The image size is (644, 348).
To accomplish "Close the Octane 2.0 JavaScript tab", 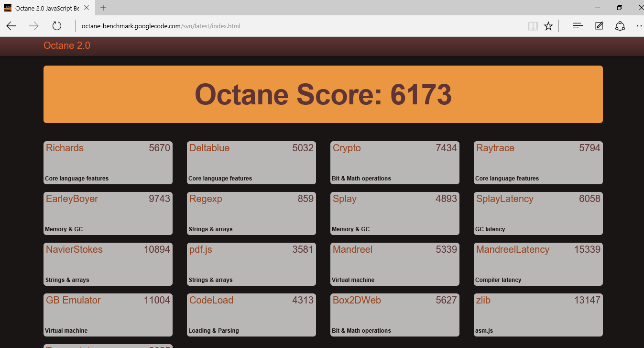I will (86, 8).
